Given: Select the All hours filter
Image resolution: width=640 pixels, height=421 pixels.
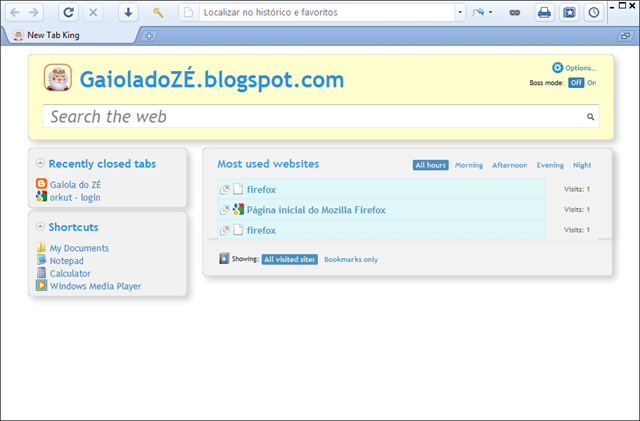Looking at the screenshot, I should point(431,165).
